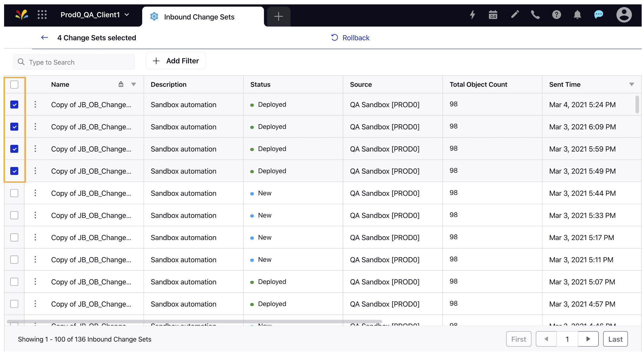644x358 pixels.
Task: Click the phone call icon
Action: [x=535, y=13]
